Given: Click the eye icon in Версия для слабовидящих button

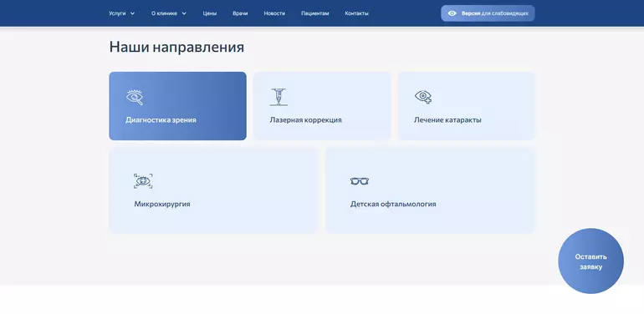Looking at the screenshot, I should [x=452, y=13].
